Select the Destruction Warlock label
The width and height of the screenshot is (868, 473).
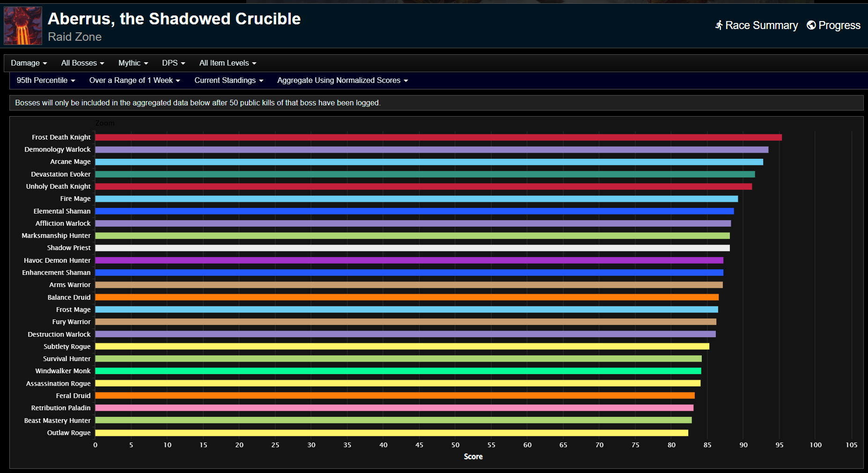tap(59, 334)
